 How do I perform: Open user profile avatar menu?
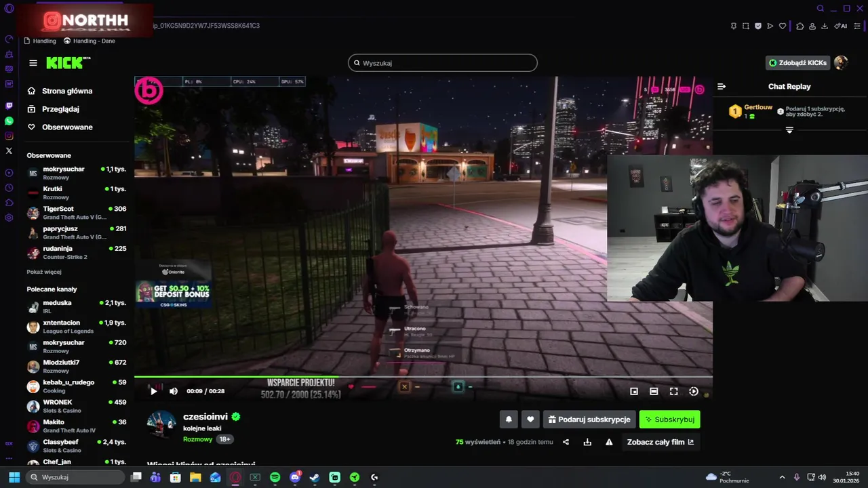[x=841, y=62]
